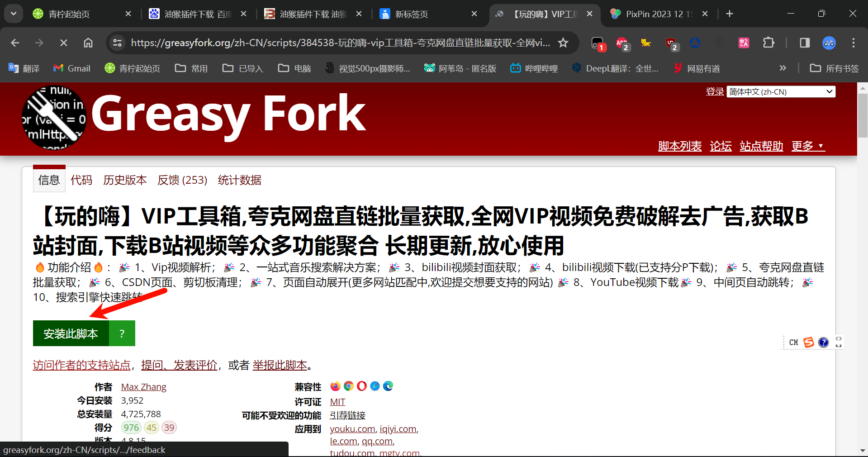868x457 pixels.
Task: Open the 哔哩哔哩 bookmark
Action: (534, 68)
